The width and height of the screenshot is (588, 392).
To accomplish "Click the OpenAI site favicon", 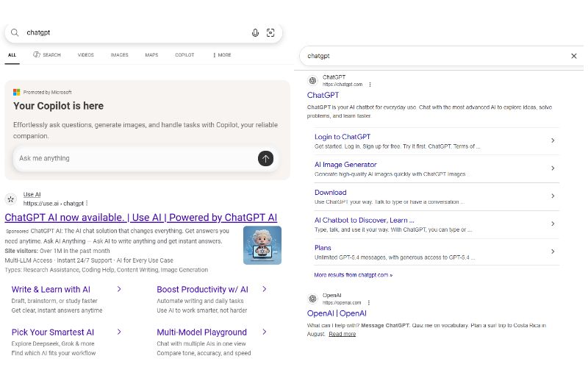I will [x=313, y=299].
